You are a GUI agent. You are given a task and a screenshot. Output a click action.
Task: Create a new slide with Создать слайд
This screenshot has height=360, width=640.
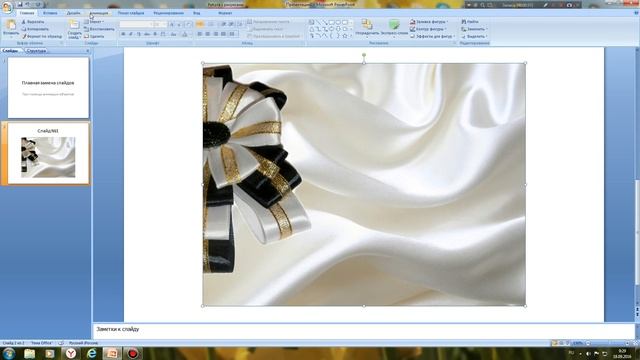74,29
